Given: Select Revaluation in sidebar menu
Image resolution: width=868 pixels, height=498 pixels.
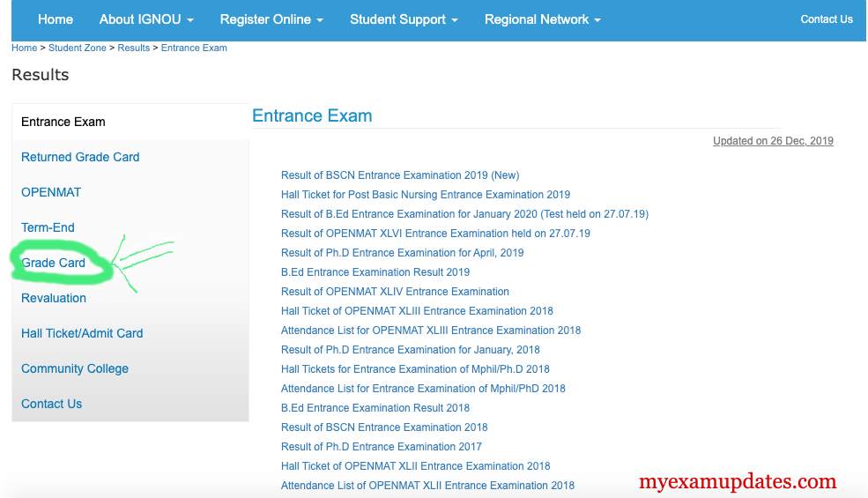Looking at the screenshot, I should tap(54, 298).
